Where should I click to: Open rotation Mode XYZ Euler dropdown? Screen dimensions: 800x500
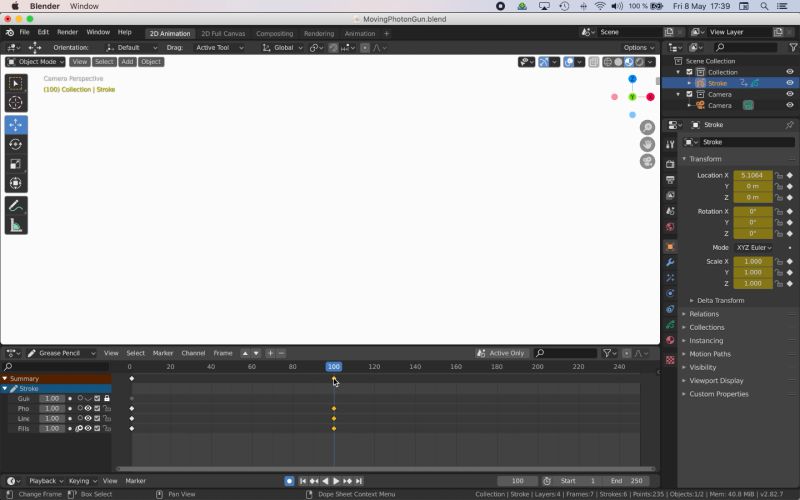tap(754, 247)
